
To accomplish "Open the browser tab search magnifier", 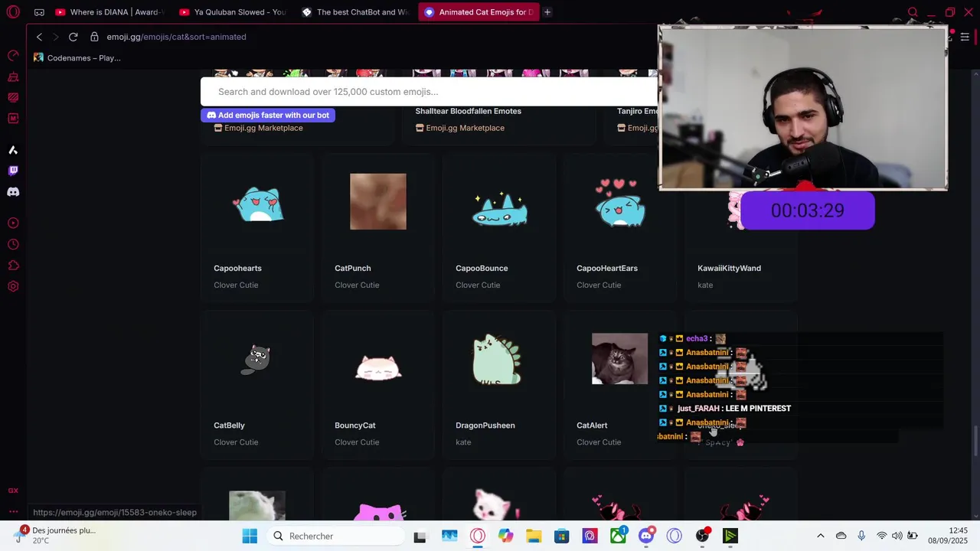I will click(x=913, y=12).
